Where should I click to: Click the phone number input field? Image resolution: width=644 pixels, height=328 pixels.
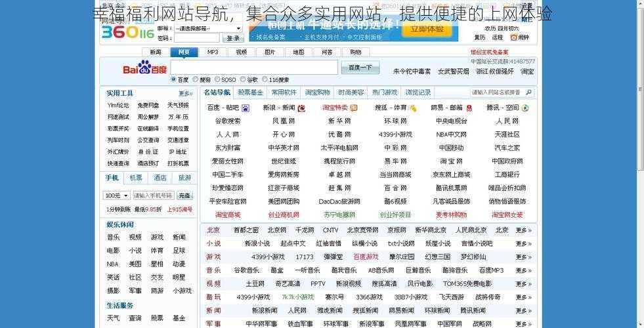tap(154, 195)
